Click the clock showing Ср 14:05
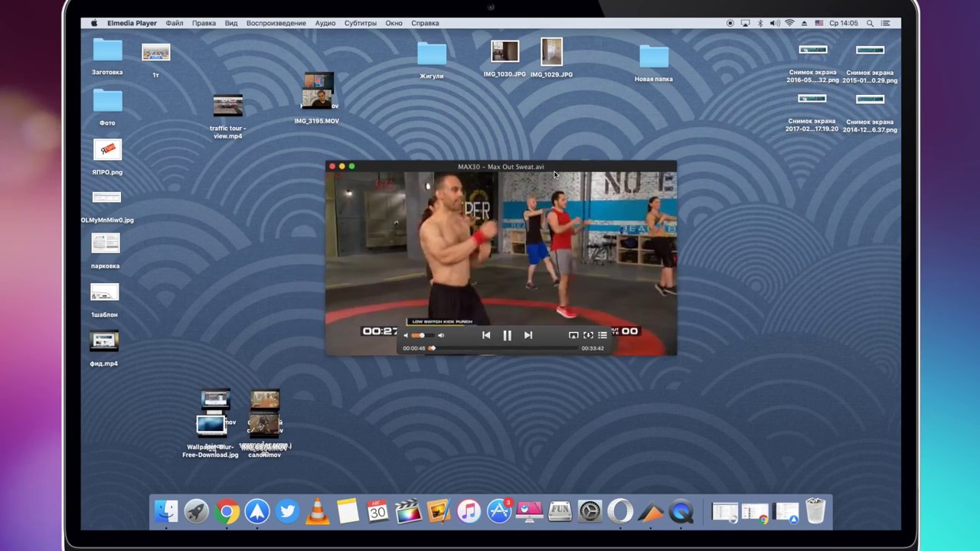 (844, 23)
